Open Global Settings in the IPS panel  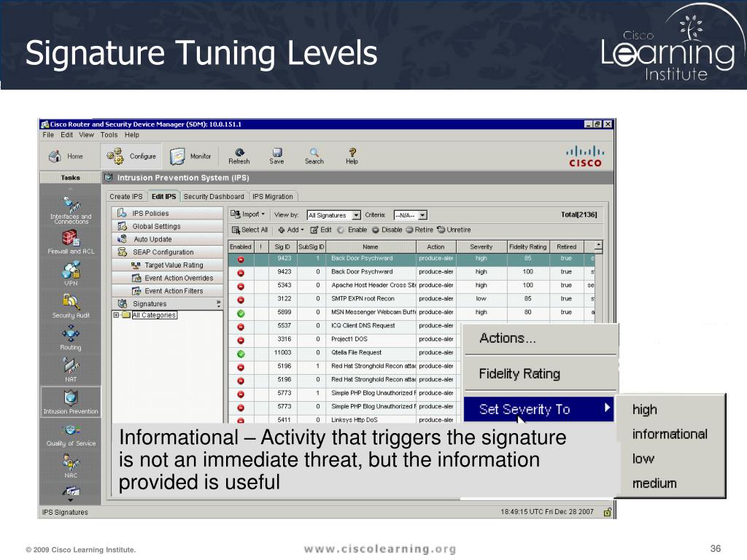click(167, 226)
